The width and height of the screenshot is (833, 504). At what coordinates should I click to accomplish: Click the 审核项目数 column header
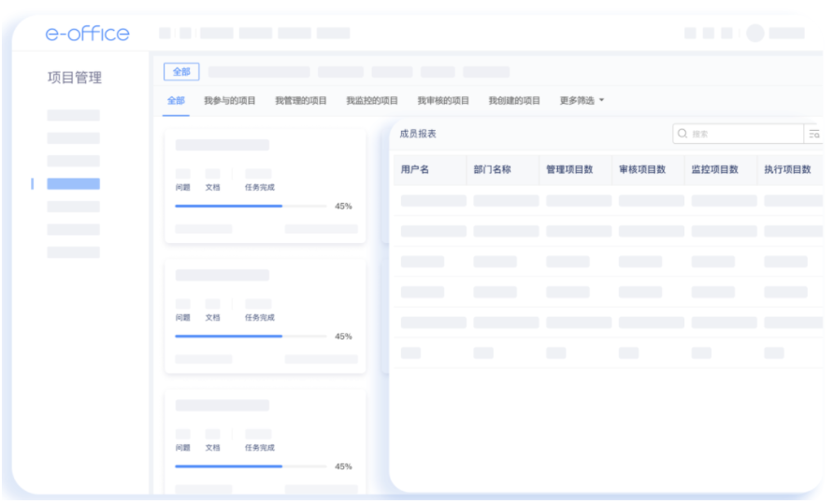[x=642, y=169]
